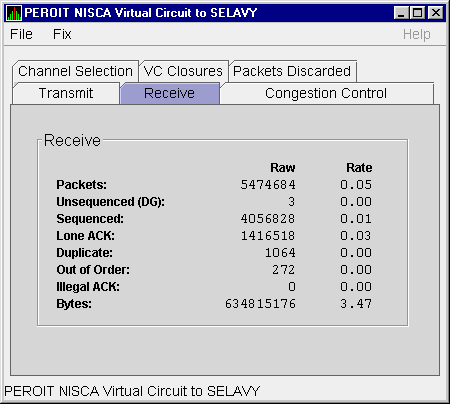This screenshot has width=450, height=404.
Task: Switch to the Transmit tab
Action: [x=66, y=93]
